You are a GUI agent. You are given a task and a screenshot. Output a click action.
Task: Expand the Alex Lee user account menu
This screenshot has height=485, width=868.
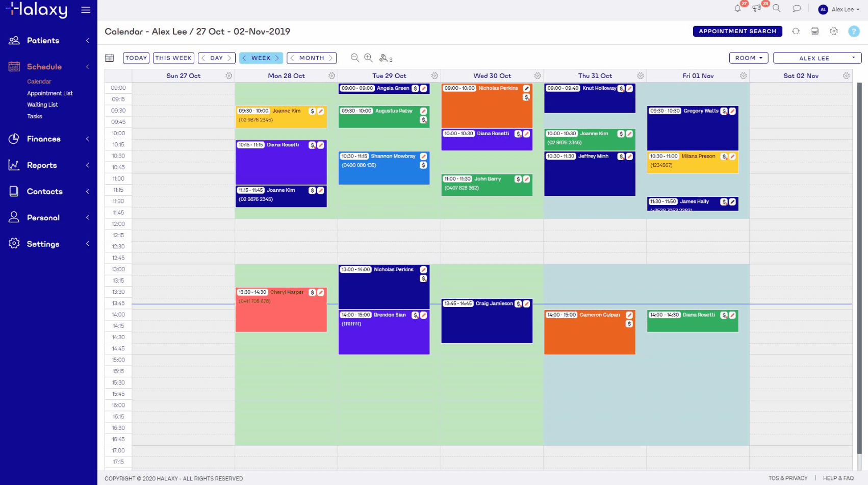(x=839, y=9)
